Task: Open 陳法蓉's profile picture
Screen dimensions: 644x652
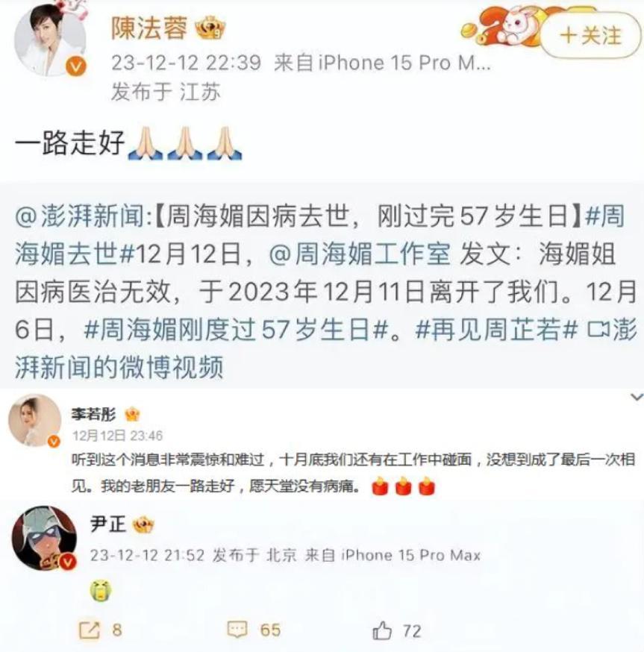Action: click(x=50, y=40)
